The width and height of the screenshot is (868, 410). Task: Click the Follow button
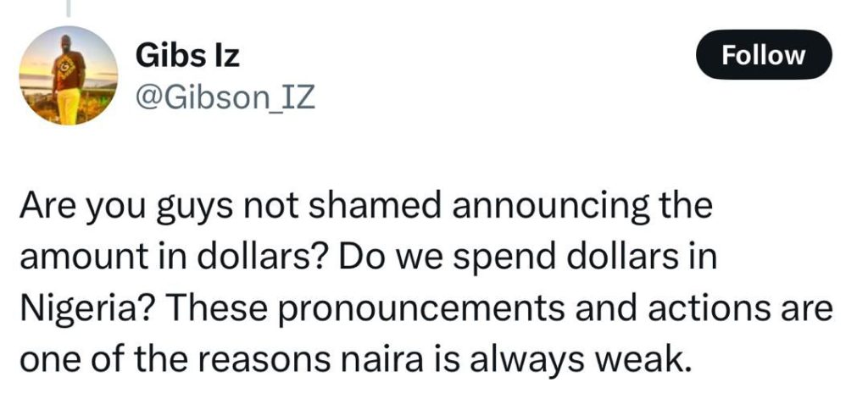tap(764, 55)
